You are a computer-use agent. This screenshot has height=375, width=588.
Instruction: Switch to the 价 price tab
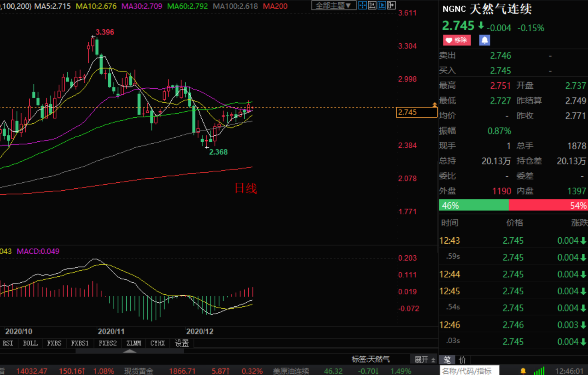pyautogui.click(x=462, y=360)
